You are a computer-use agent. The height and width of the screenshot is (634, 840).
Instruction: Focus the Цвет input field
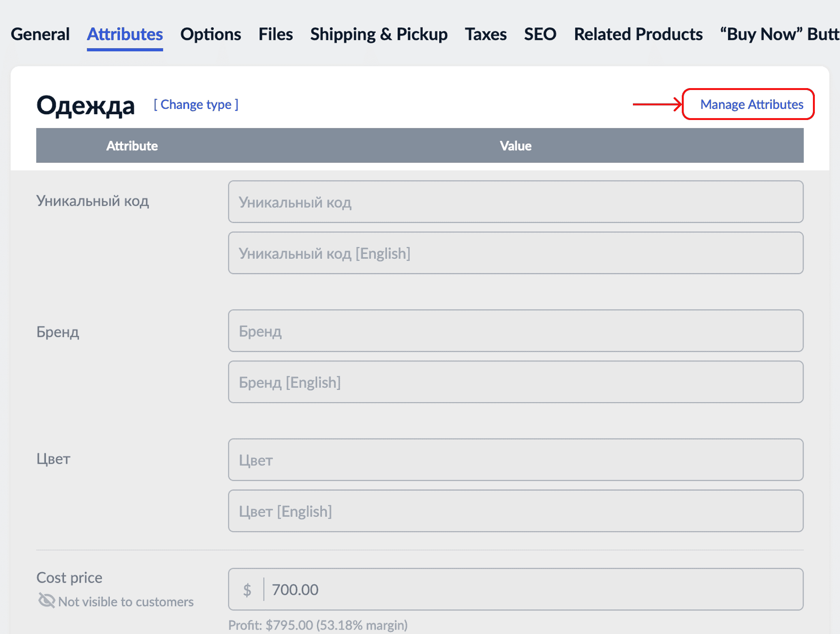(x=515, y=460)
